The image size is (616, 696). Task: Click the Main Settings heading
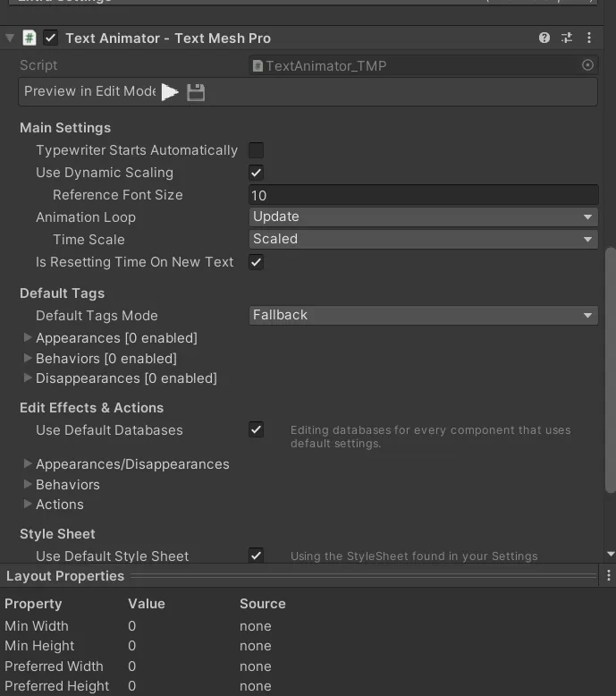(x=65, y=128)
